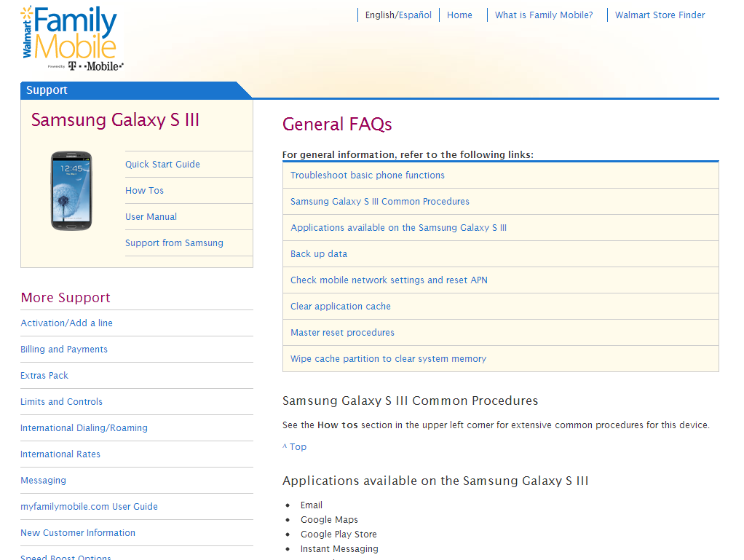
Task: Open Check mobile network settings and reset APN
Action: (x=389, y=280)
